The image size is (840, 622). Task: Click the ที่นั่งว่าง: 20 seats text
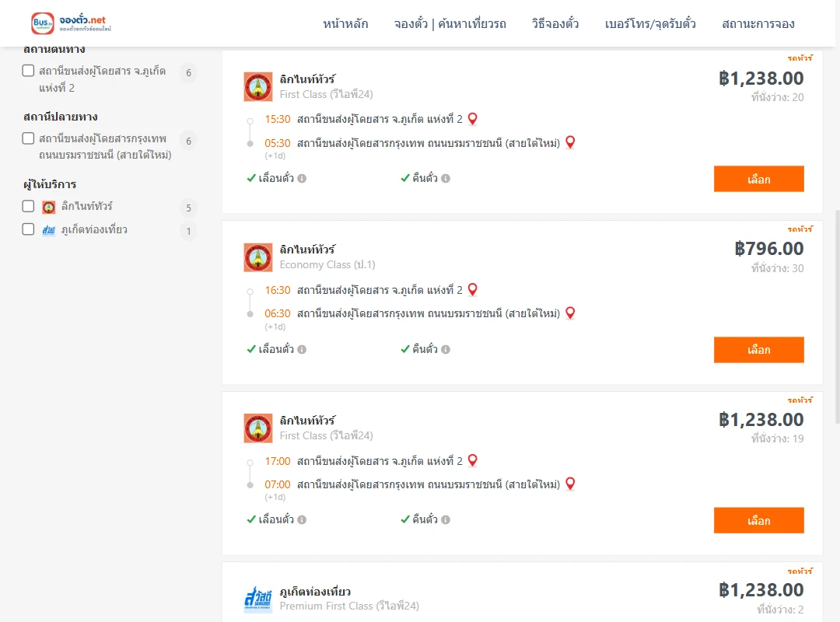pos(777,97)
